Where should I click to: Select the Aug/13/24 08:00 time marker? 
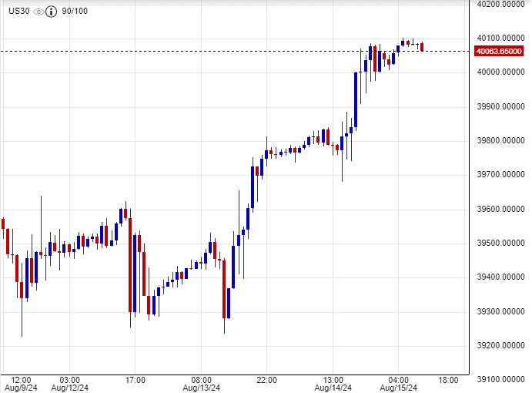tap(201, 383)
